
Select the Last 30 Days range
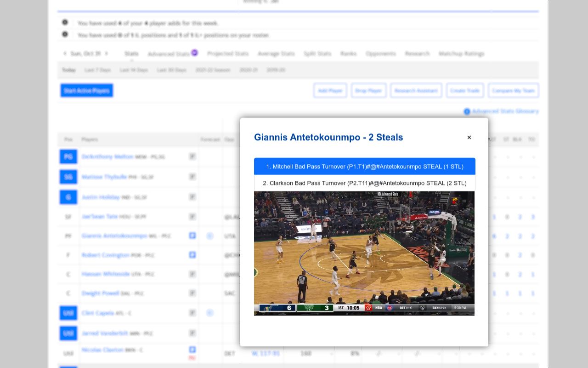tap(171, 70)
